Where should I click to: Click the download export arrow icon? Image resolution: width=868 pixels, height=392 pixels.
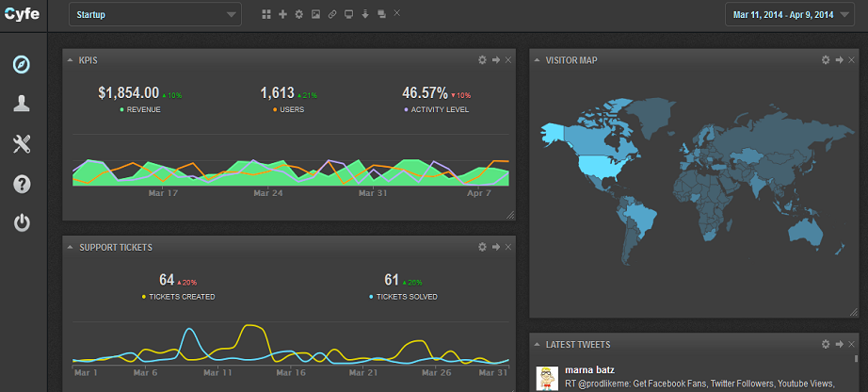click(x=365, y=14)
